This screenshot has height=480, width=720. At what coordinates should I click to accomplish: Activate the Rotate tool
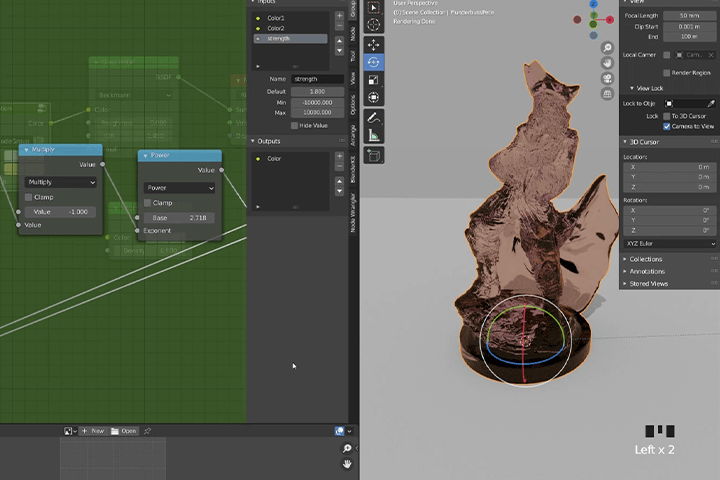374,62
